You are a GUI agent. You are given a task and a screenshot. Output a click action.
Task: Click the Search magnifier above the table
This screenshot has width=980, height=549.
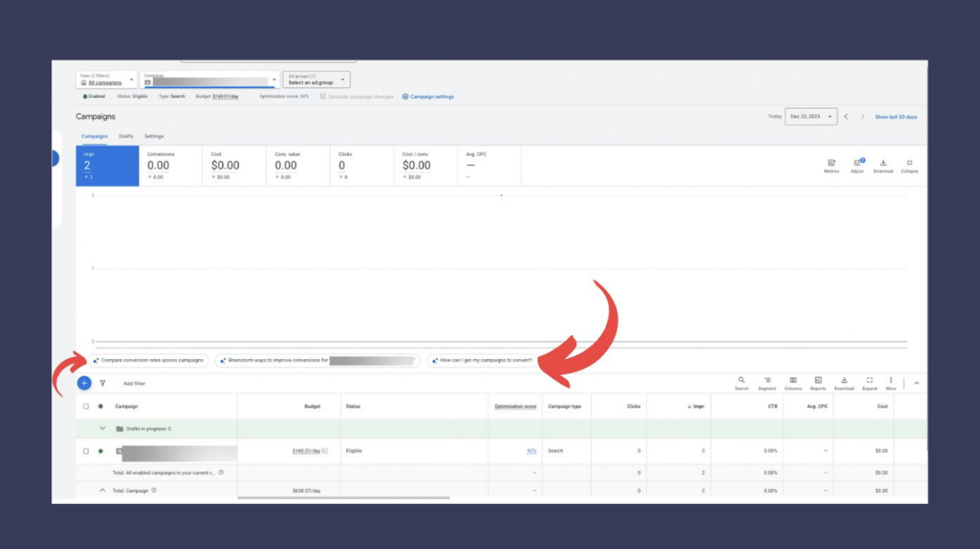(742, 383)
